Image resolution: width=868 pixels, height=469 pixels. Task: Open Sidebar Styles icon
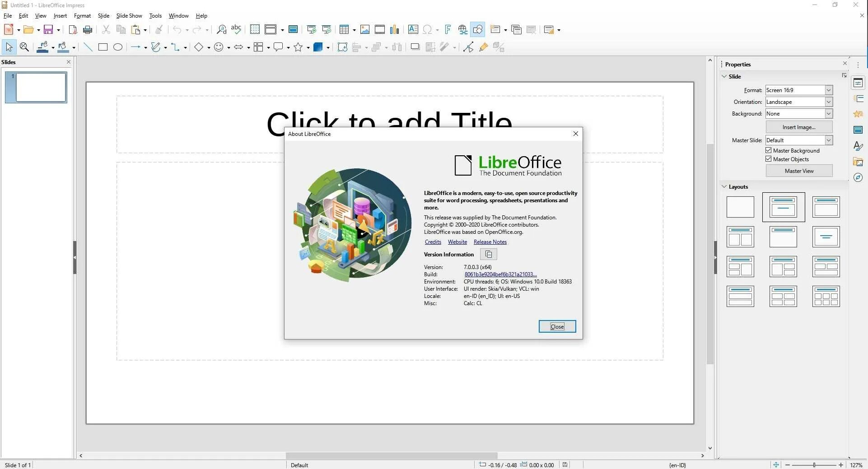(x=858, y=146)
